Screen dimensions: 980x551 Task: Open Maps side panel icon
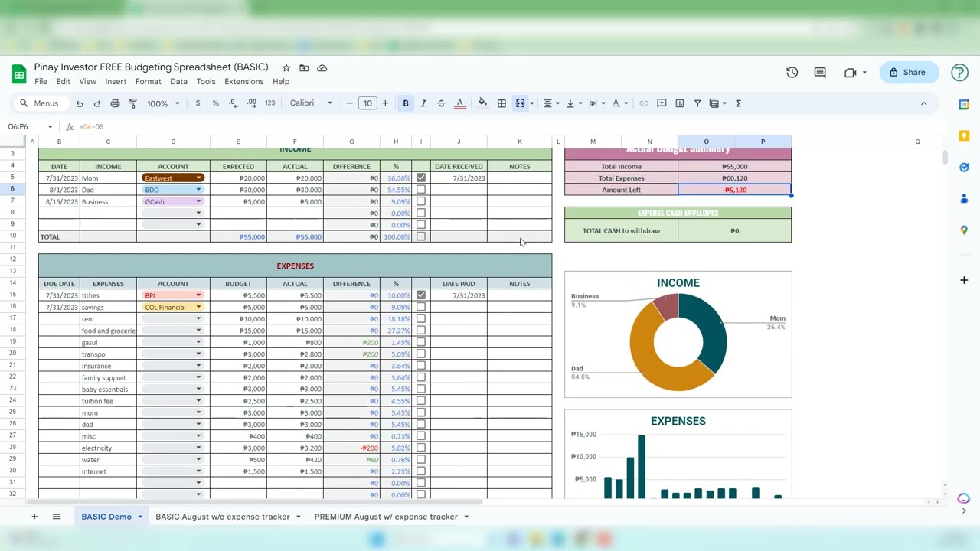[x=964, y=230]
